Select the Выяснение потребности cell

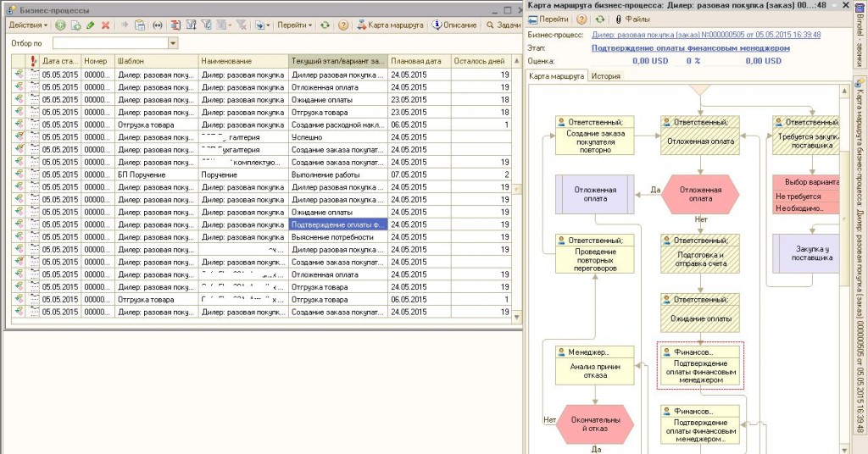(x=337, y=236)
